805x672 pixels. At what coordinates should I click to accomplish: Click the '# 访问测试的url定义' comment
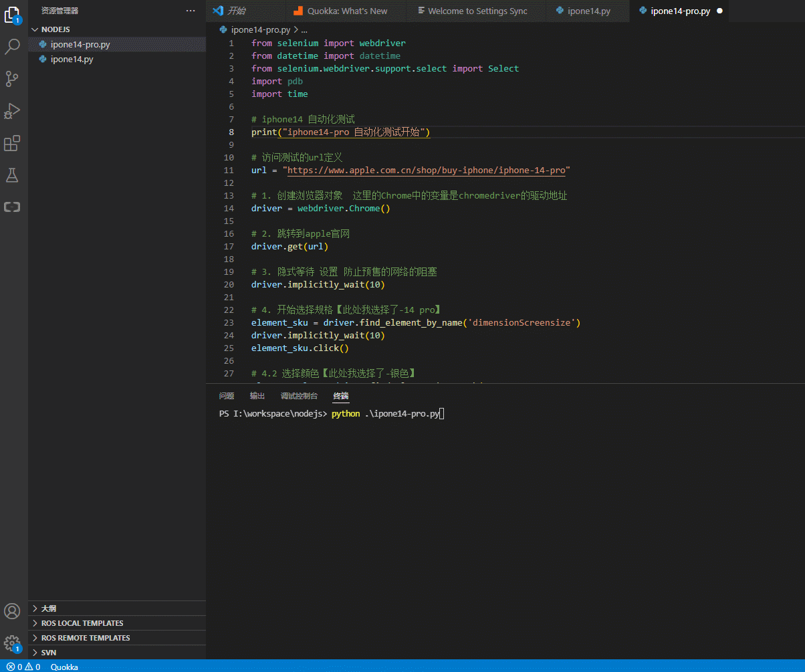click(297, 158)
